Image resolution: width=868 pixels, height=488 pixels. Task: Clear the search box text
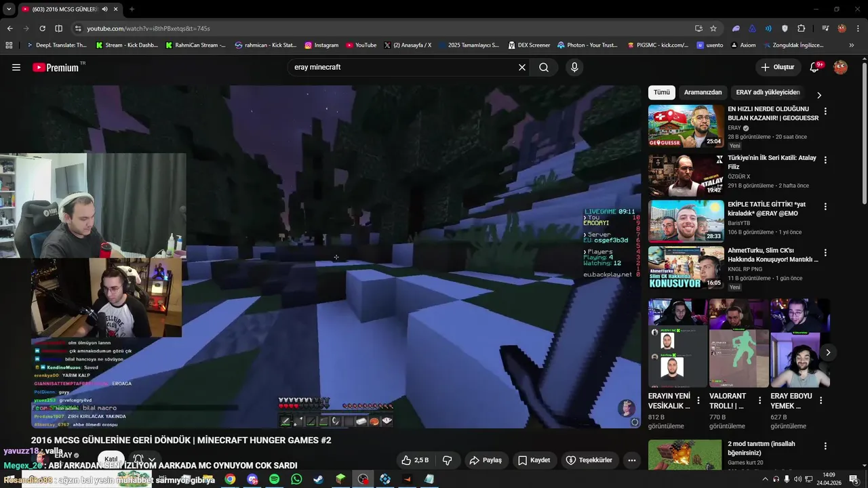[x=522, y=67]
